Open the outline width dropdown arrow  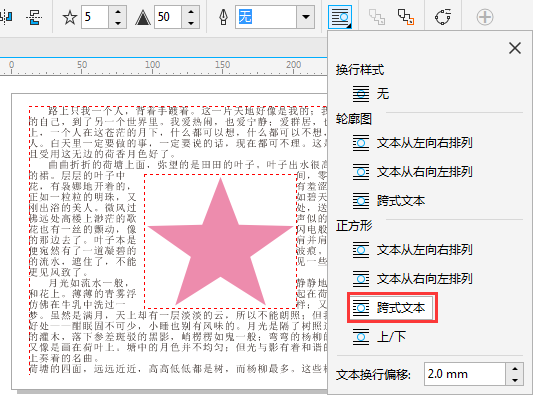tap(306, 17)
